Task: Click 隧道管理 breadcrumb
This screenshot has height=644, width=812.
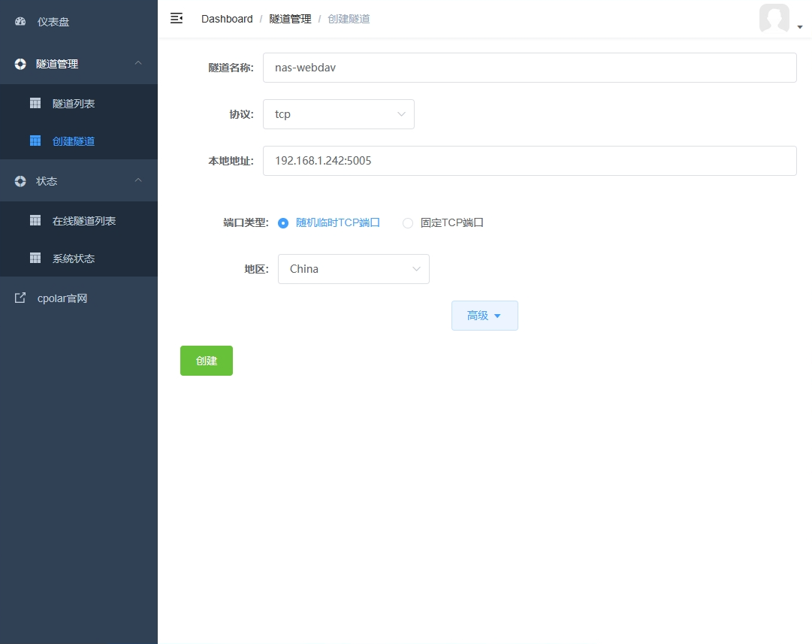Action: tap(290, 19)
